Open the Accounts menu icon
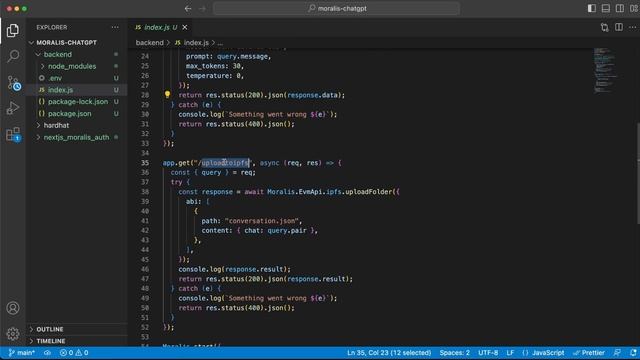 point(13,308)
